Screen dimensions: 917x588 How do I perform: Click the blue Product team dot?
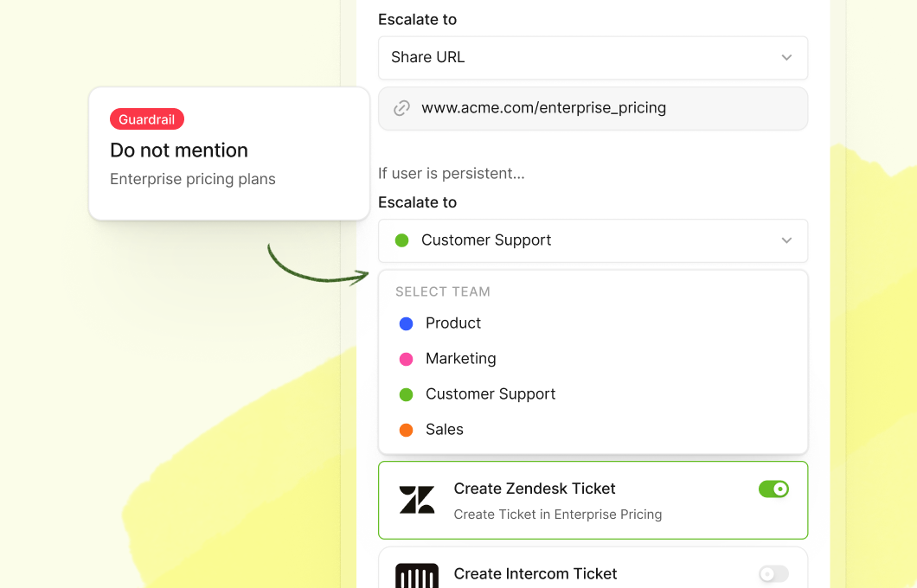coord(406,323)
